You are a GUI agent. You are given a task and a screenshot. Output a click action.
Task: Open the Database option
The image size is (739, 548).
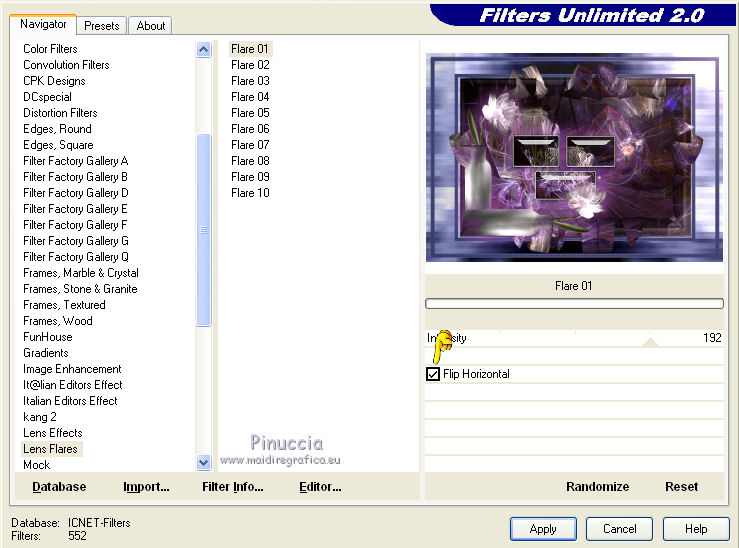tap(59, 487)
